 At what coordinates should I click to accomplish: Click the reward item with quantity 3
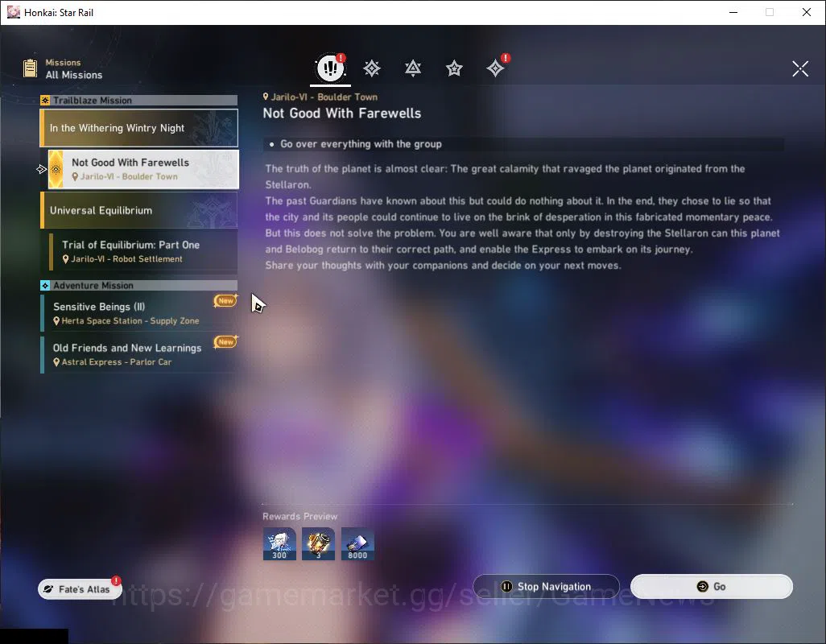tap(318, 544)
